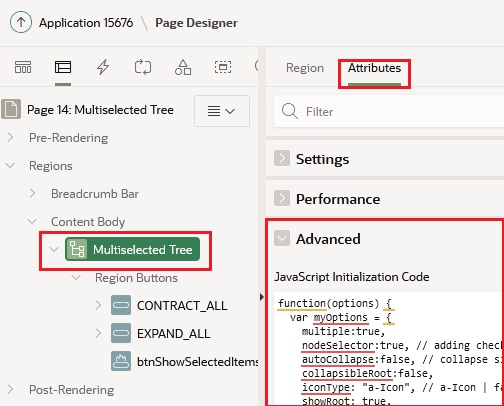The image size is (504, 406).
Task: Collapse the Advanced section
Action: (x=282, y=239)
